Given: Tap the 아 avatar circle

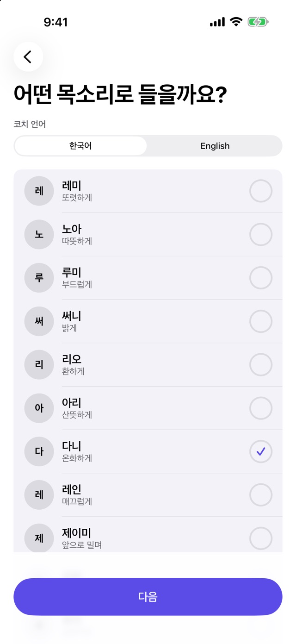Looking at the screenshot, I should (x=39, y=408).
